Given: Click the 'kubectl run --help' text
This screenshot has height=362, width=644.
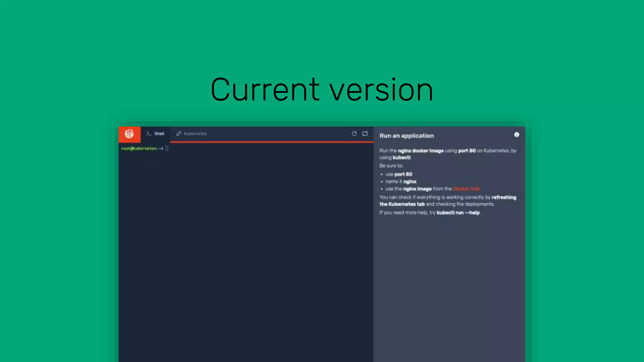Looking at the screenshot, I should click(458, 213).
